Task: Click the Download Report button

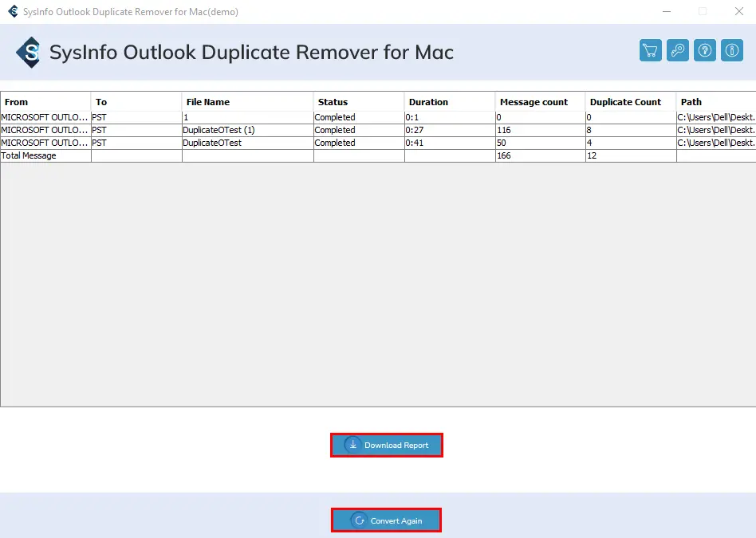Action: click(x=387, y=445)
